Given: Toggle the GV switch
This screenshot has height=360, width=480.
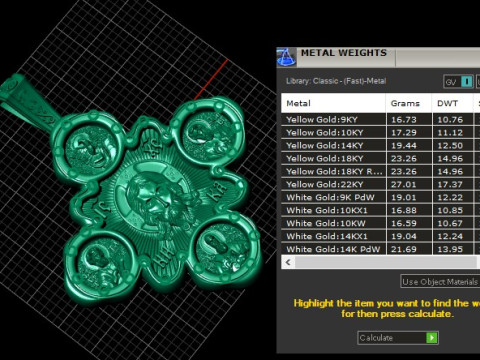Looking at the screenshot, I should point(458,82).
